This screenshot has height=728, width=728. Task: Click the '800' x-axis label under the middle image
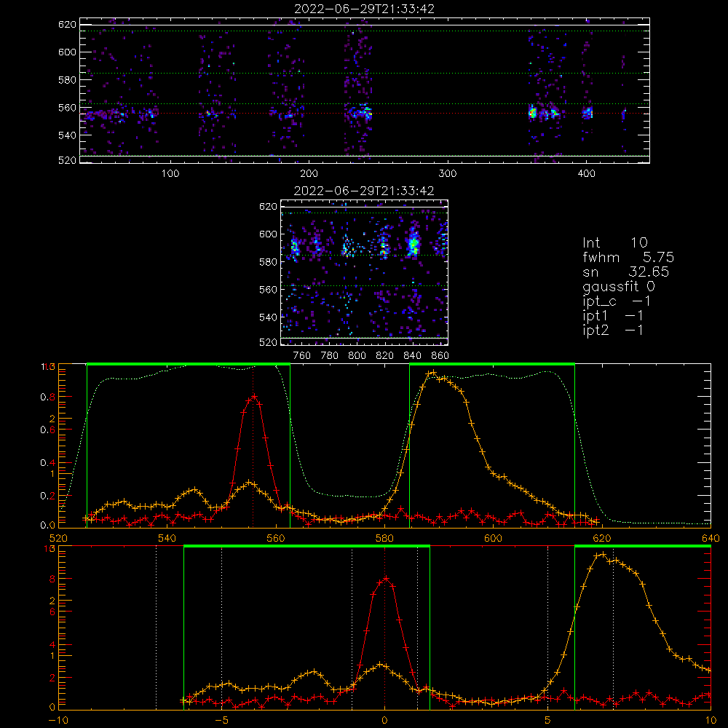[x=357, y=356]
